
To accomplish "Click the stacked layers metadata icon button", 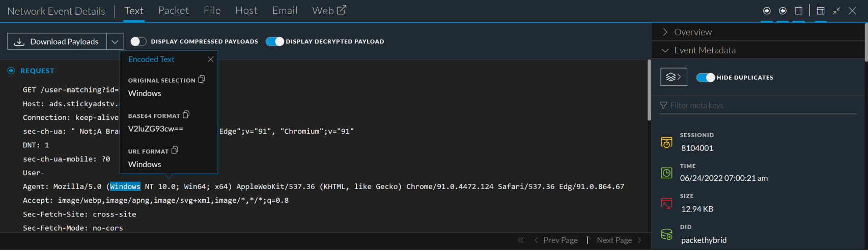I will click(674, 77).
